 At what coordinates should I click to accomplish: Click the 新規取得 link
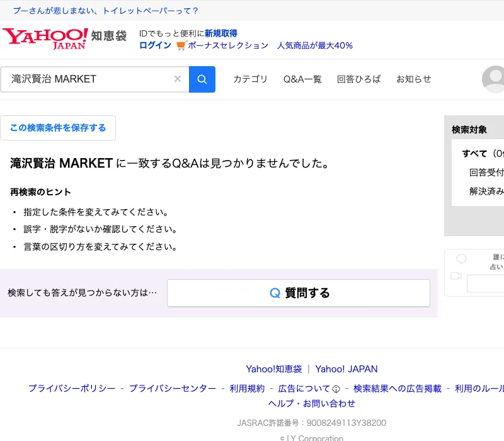[x=221, y=33]
